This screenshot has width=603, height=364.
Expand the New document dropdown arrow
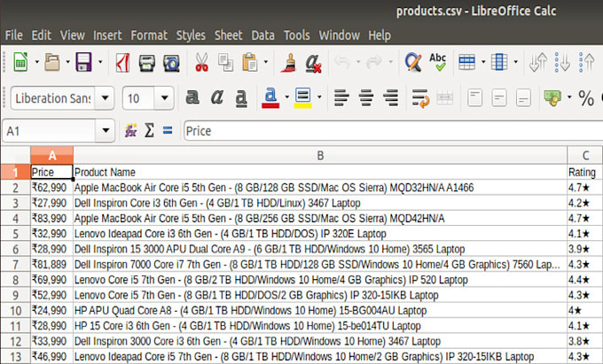(37, 62)
